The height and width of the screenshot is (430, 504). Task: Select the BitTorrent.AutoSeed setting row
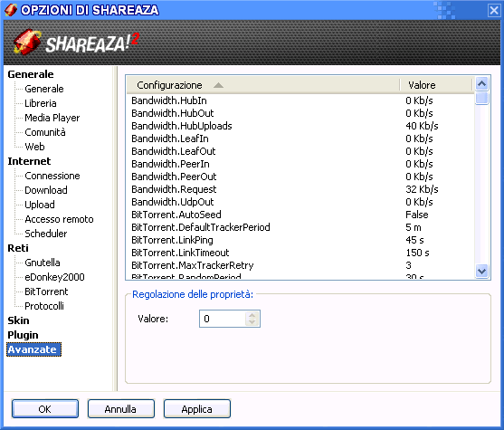click(x=300, y=215)
